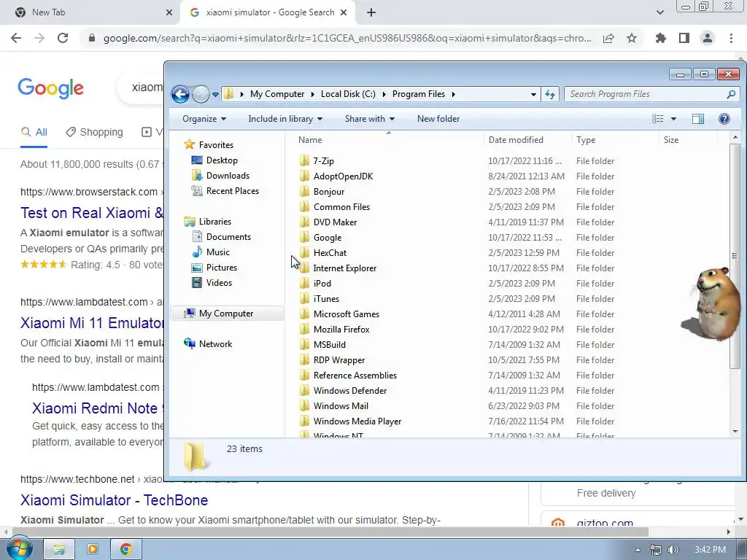Screen dimensions: 747x560
Task: Select the iTunes folder icon
Action: [x=304, y=298]
